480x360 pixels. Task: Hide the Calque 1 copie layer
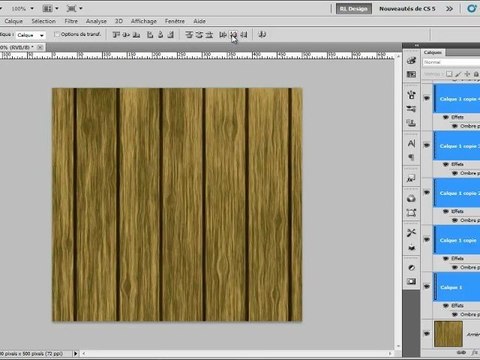tap(427, 239)
